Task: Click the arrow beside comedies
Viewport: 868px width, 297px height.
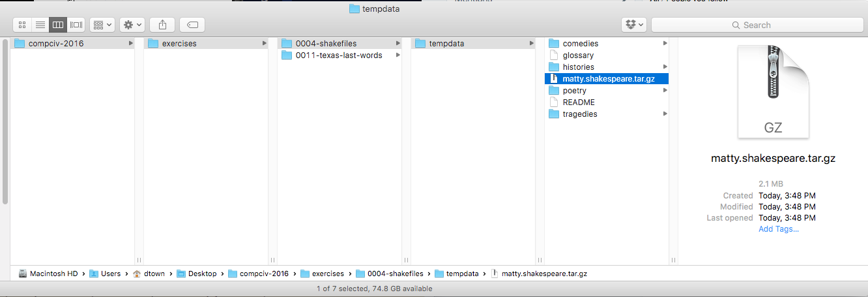Action: click(665, 44)
